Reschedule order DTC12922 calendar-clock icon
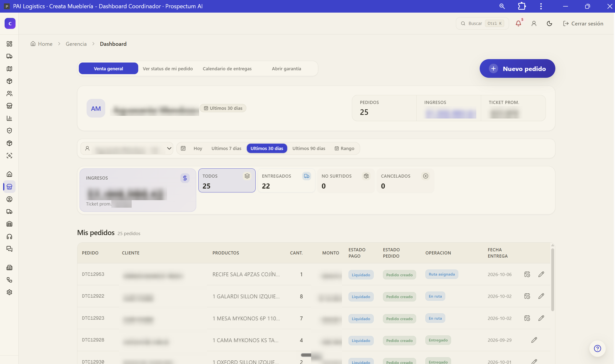This screenshot has width=615, height=364. click(x=527, y=296)
